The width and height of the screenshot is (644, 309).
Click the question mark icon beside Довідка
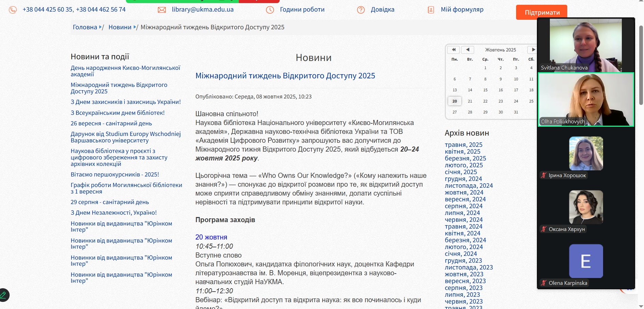(361, 10)
